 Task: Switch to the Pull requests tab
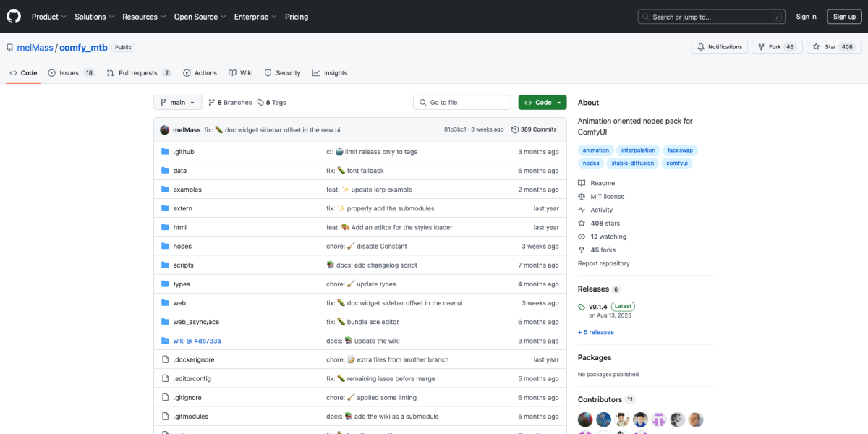[x=138, y=73]
